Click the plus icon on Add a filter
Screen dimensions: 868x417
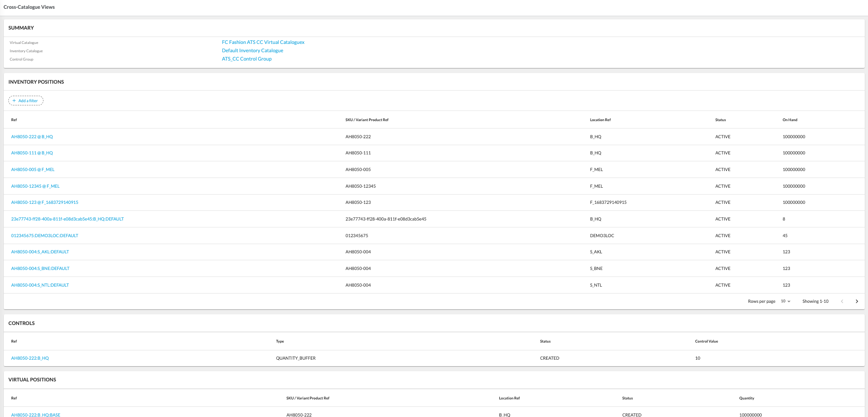point(15,100)
